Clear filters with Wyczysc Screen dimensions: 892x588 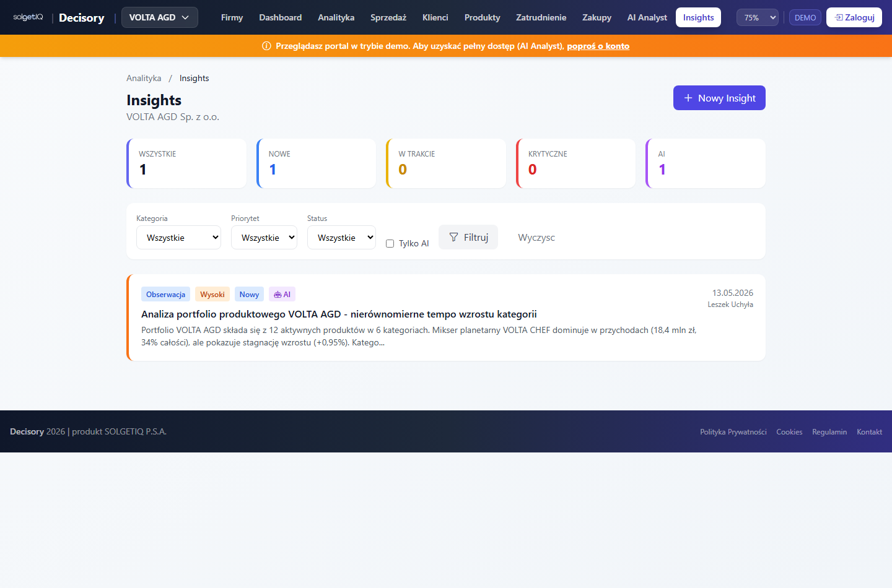coord(536,237)
